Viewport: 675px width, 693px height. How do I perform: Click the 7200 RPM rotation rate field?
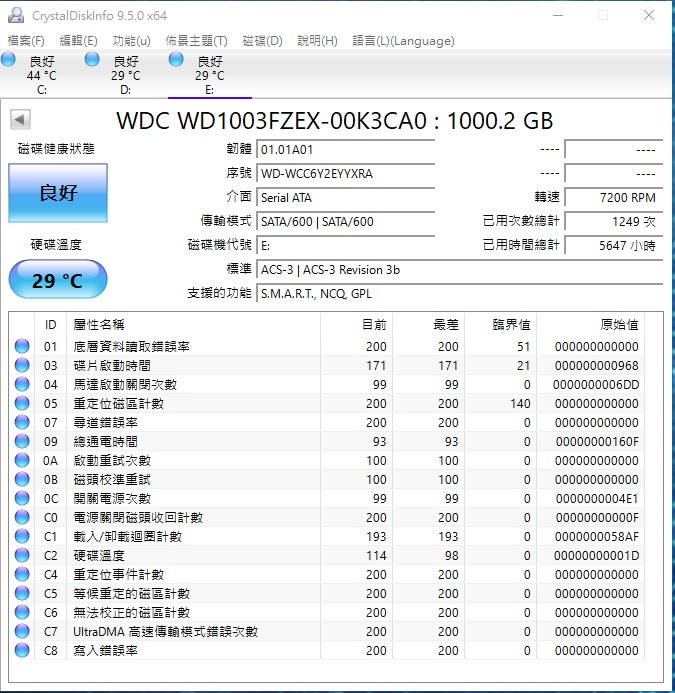pyautogui.click(x=614, y=197)
